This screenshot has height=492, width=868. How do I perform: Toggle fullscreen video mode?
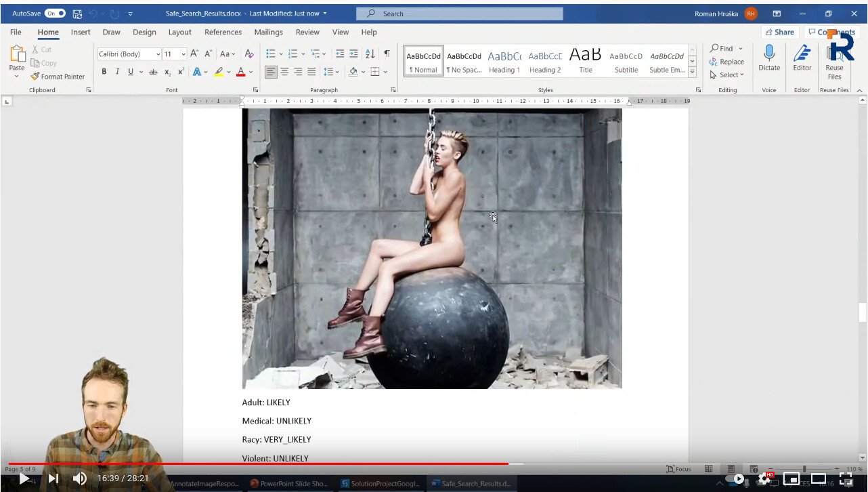tap(846, 479)
